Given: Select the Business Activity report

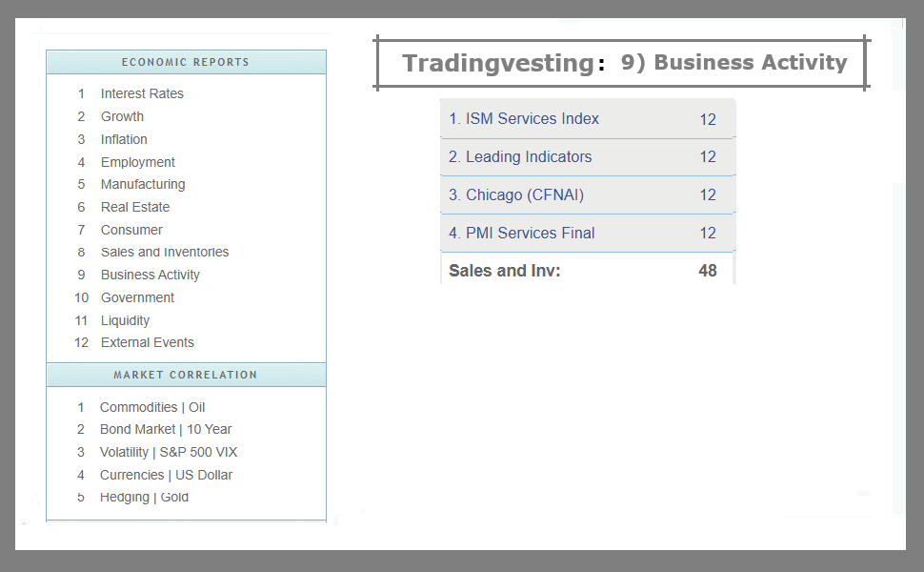Looking at the screenshot, I should (x=150, y=275).
